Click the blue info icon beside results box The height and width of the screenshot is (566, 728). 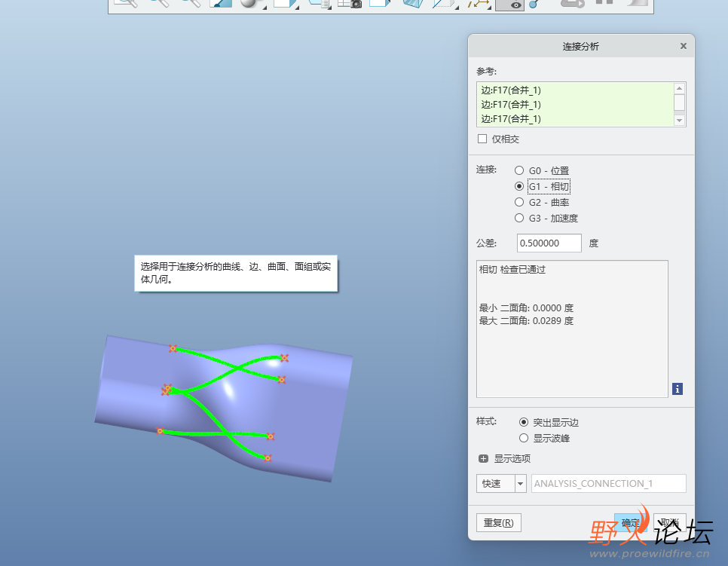click(x=678, y=389)
